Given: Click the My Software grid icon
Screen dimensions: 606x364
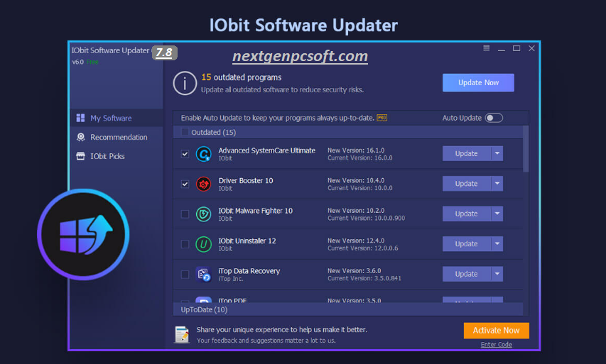Looking at the screenshot, I should pyautogui.click(x=80, y=118).
